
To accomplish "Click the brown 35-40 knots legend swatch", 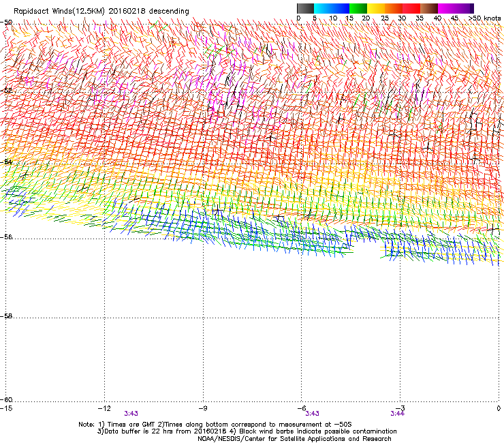I will pos(429,8).
